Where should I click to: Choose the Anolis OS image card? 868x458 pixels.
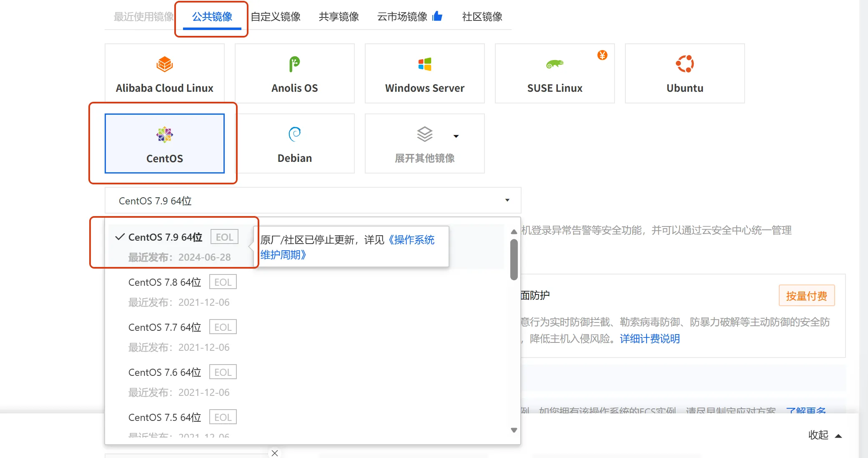click(295, 73)
